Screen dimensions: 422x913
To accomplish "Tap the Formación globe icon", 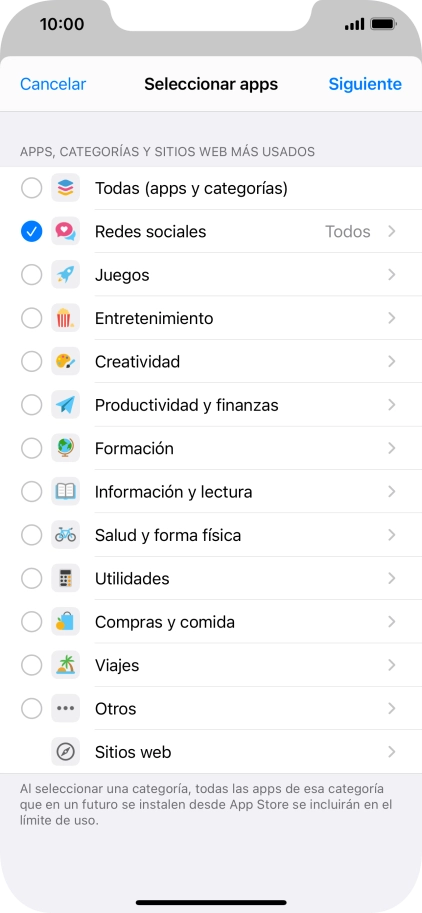I will point(65,448).
